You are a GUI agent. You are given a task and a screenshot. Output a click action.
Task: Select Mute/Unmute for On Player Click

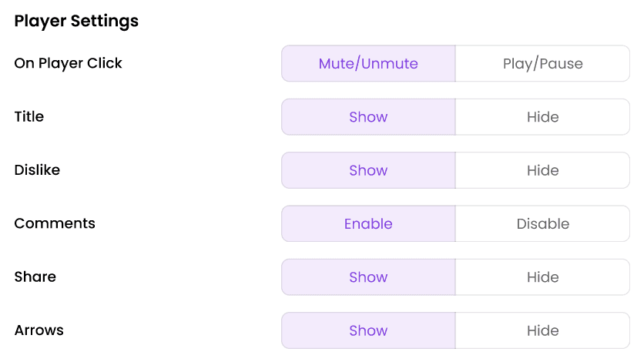[x=368, y=64]
